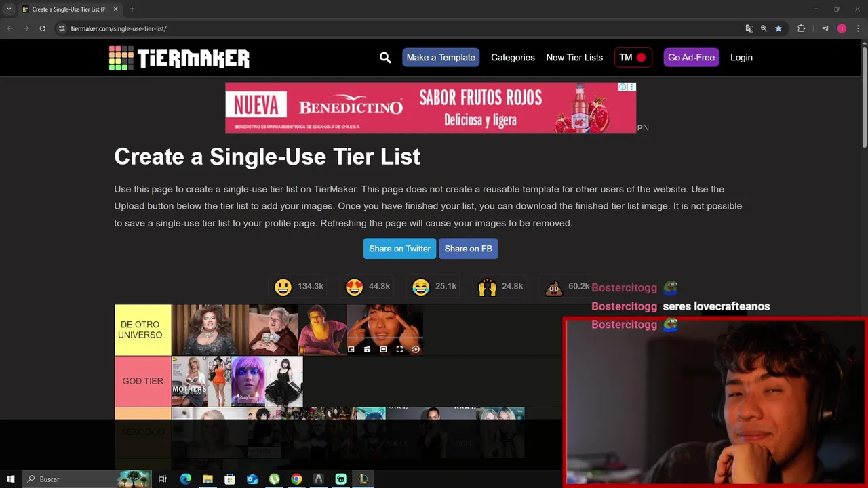Click the DE OTRO UNIVERSO tier label
868x488 pixels.
[x=142, y=330]
